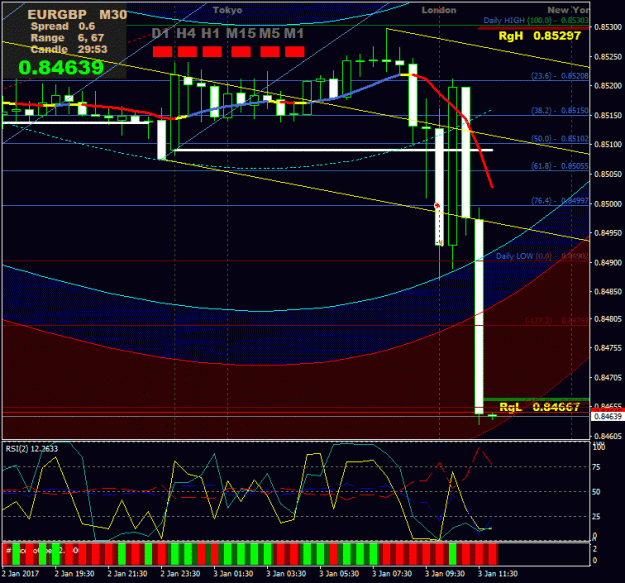Click the 3 Jan 07:30 time axis label
Viewport: 625px width, 583px height.
392,574
